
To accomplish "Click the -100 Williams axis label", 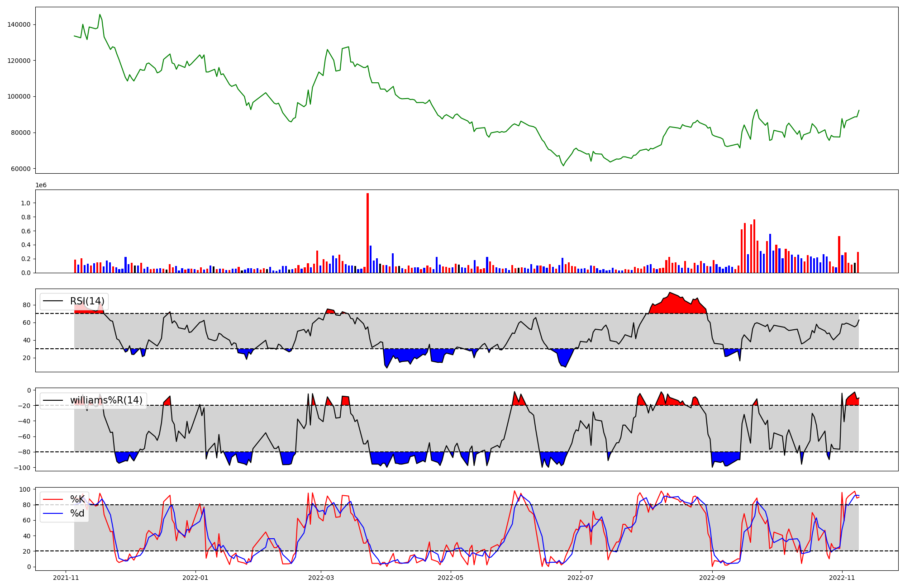I will pos(22,468).
